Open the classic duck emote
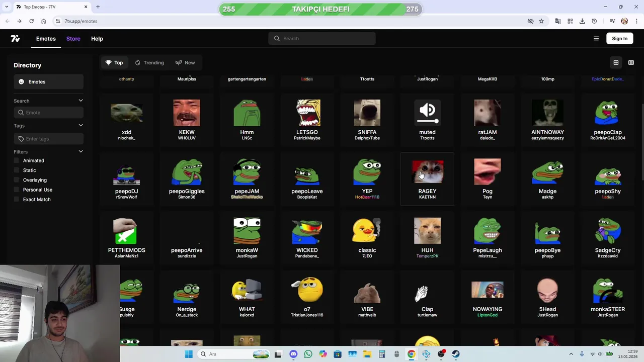644x362 pixels. pyautogui.click(x=367, y=238)
